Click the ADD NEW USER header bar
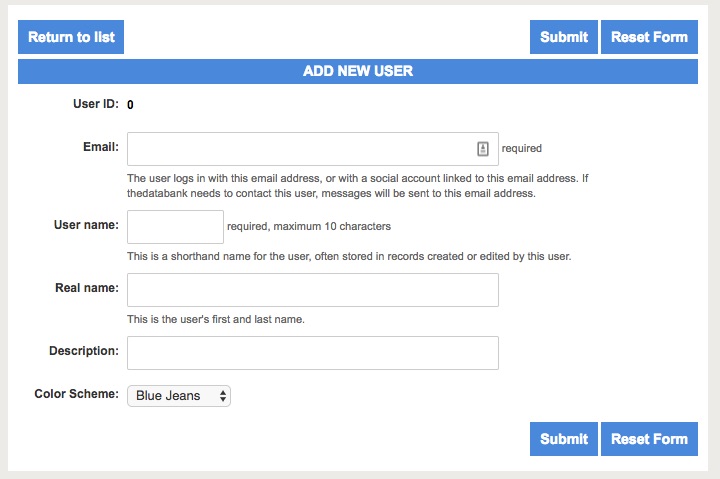This screenshot has height=479, width=720. [x=358, y=71]
